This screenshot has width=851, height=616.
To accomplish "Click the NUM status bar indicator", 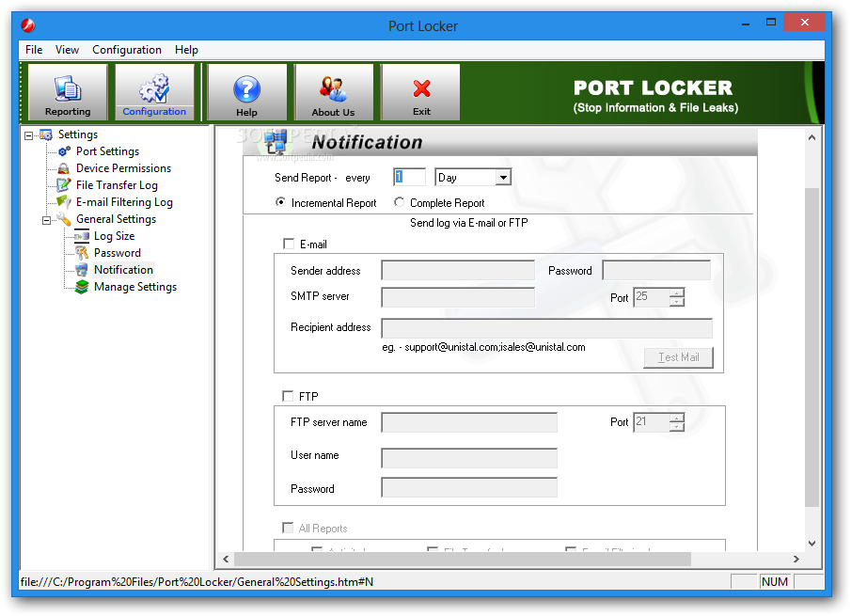I will 775,582.
